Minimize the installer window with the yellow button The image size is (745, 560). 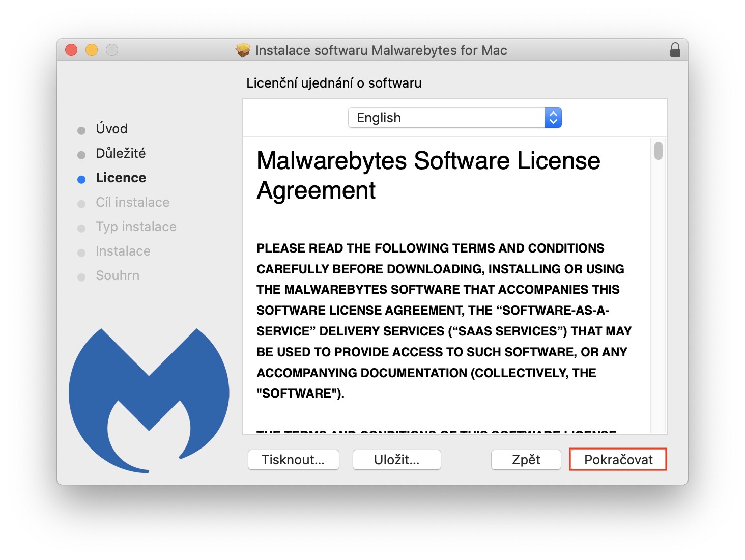[92, 50]
